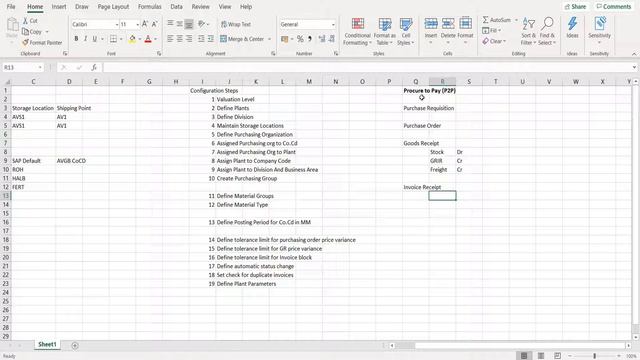Apply Percent Style

(x=300, y=39)
